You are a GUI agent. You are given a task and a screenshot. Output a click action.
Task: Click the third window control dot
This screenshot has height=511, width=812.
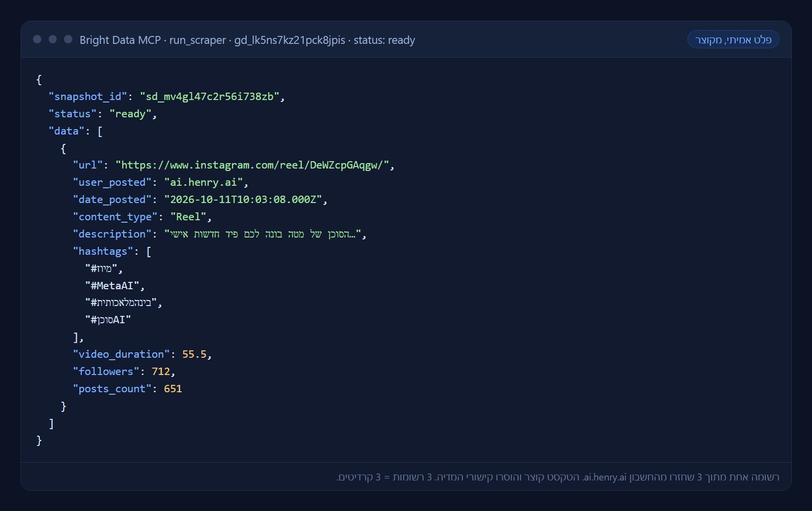(68, 39)
